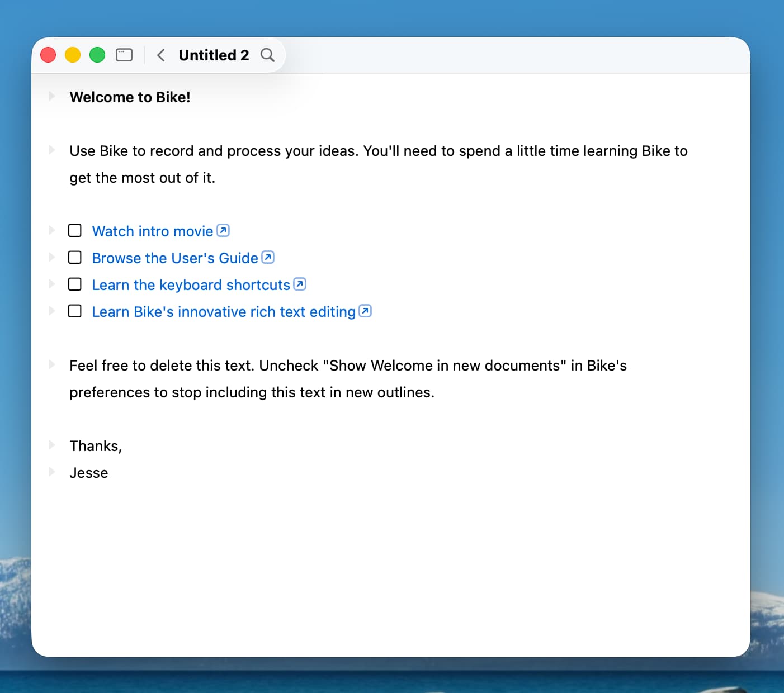Open the Learn the keyboard shortcuts link
This screenshot has height=693, width=784.
(191, 285)
